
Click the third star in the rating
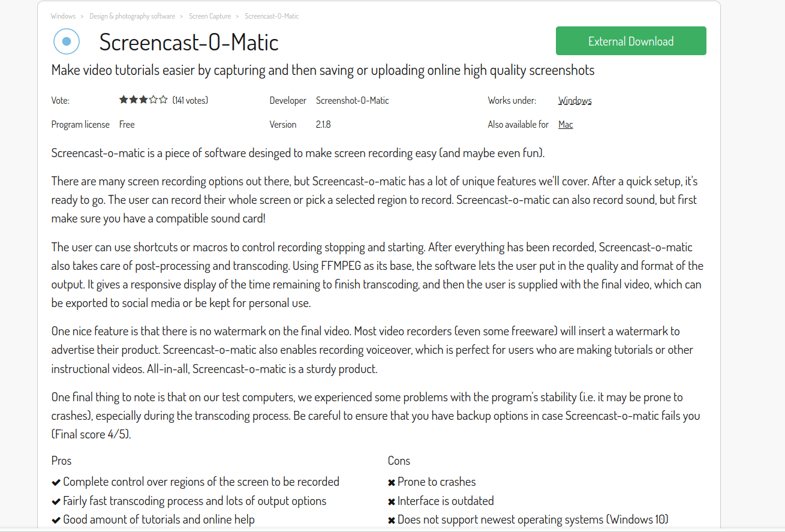pos(143,100)
